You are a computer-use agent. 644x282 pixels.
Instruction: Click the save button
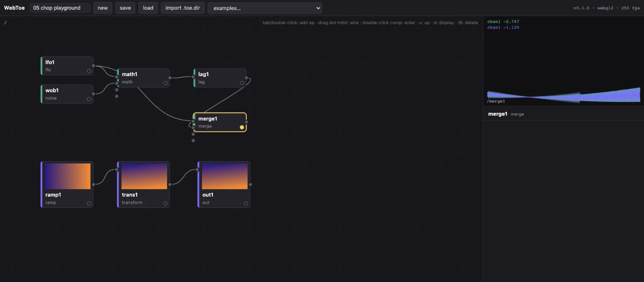click(x=125, y=8)
